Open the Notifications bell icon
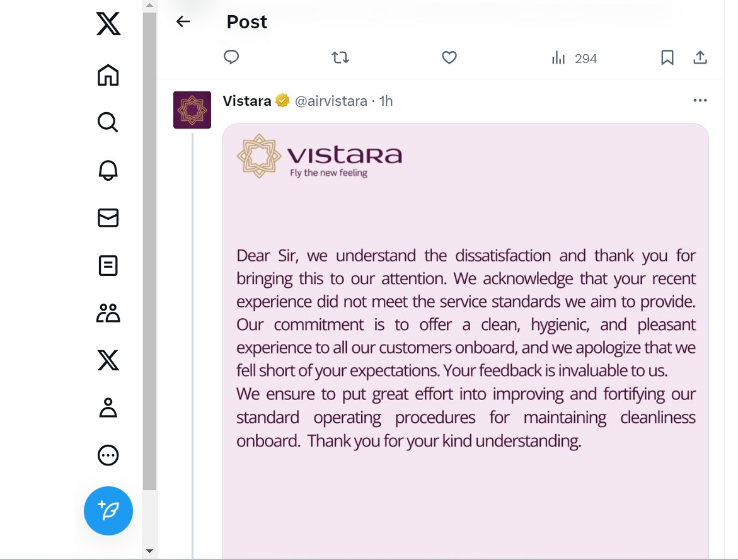738x560 pixels. (108, 170)
